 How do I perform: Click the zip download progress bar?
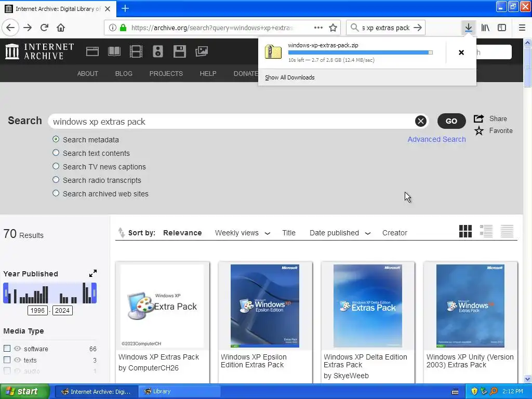(x=361, y=52)
